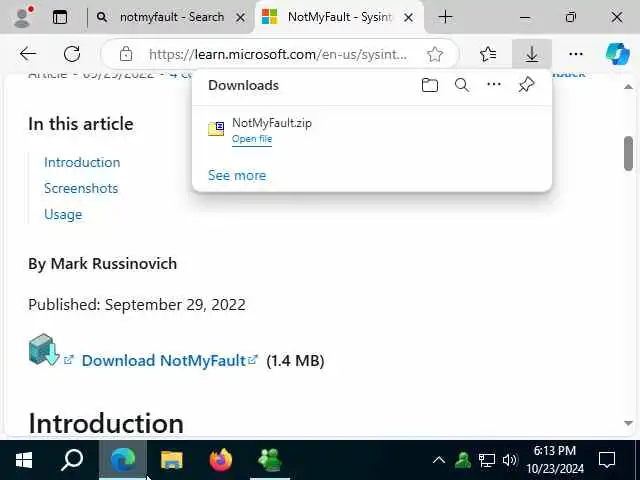Image resolution: width=640 pixels, height=480 pixels.
Task: Click the taskbar clock and date
Action: click(555, 460)
